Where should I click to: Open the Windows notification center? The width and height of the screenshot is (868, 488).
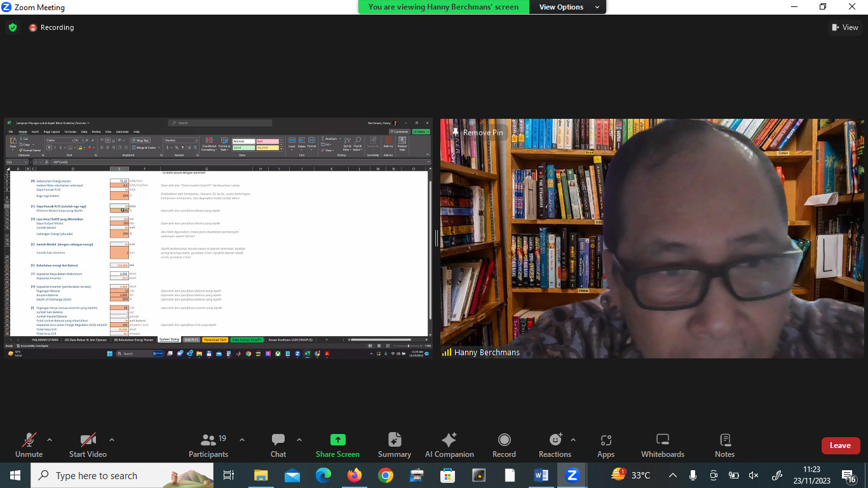click(849, 475)
